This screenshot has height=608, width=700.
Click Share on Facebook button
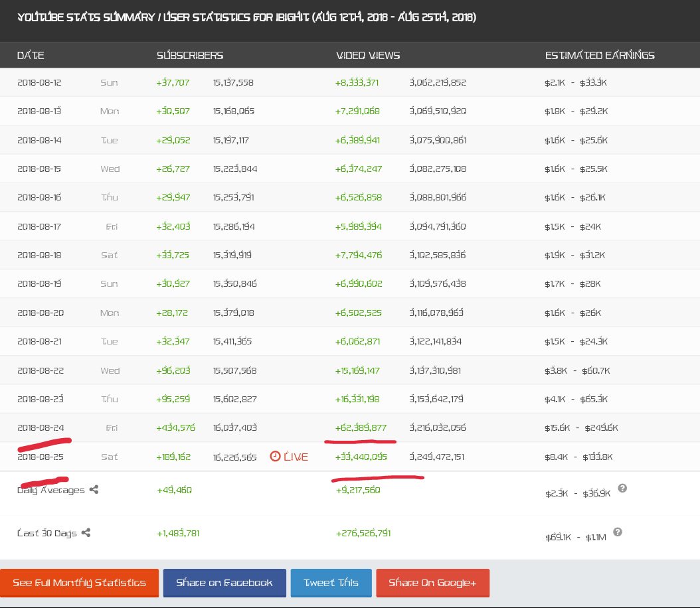[224, 583]
